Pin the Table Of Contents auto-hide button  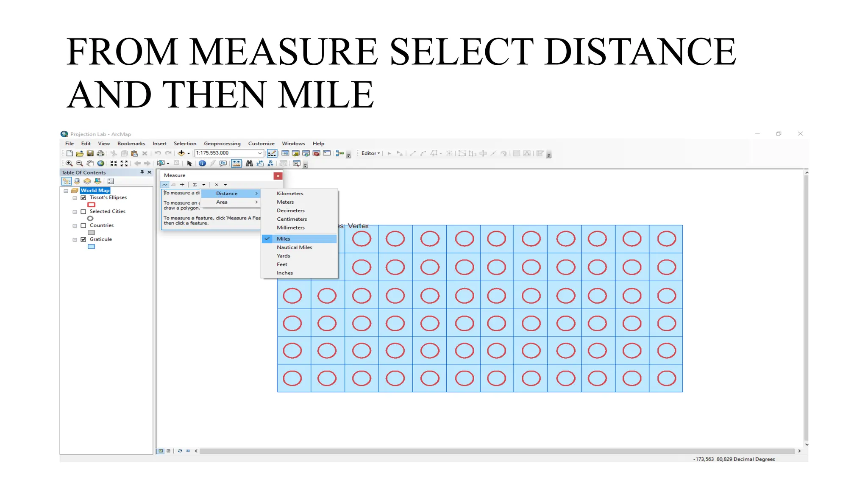[x=142, y=172]
